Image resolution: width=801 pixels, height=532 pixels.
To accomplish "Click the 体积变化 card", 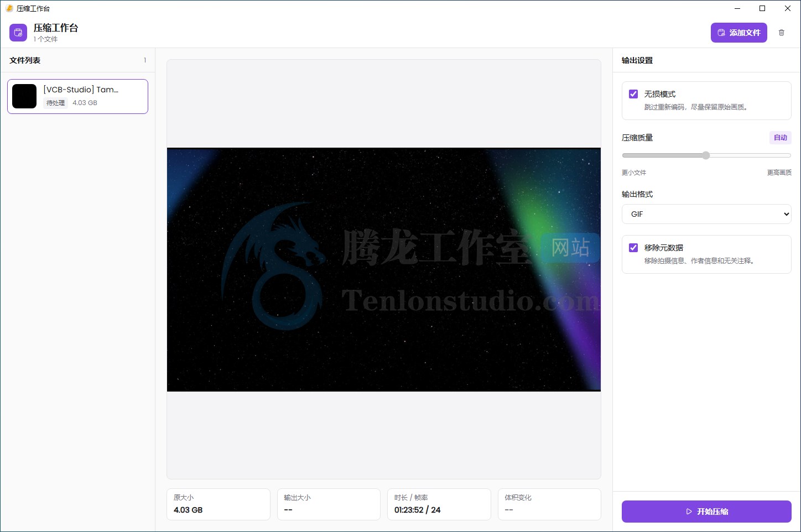I will coord(549,504).
